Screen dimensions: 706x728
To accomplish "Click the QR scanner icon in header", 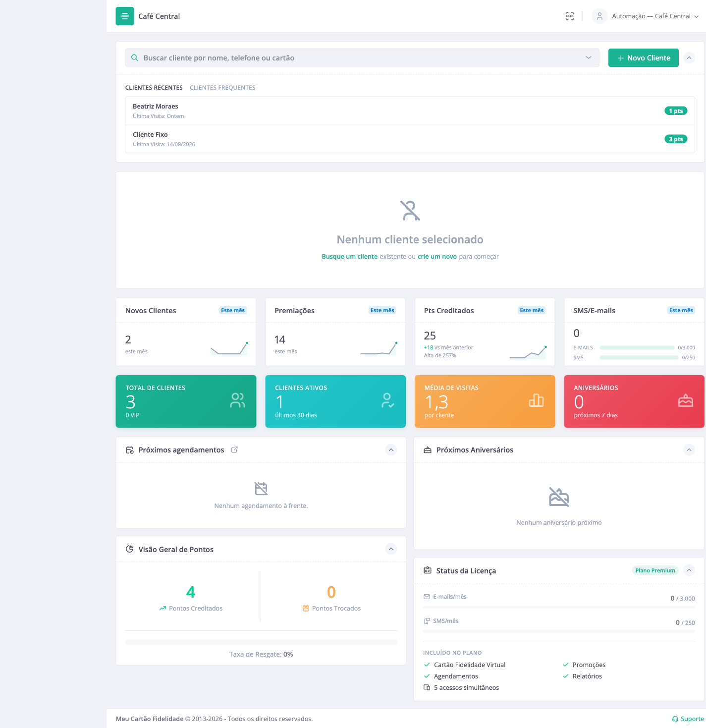I will pos(570,16).
